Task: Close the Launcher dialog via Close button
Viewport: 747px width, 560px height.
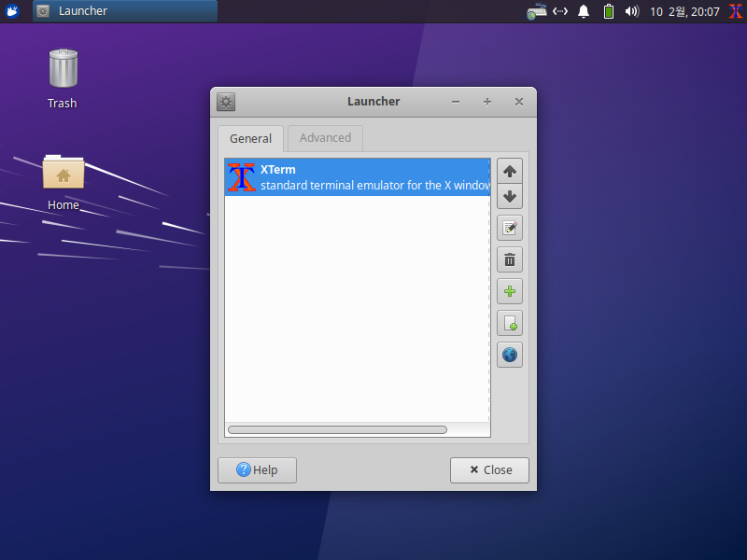Action: coord(489,470)
